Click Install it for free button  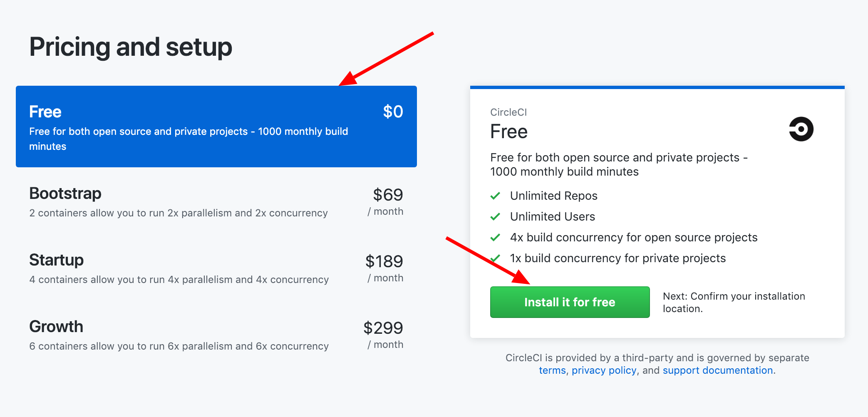pyautogui.click(x=570, y=302)
